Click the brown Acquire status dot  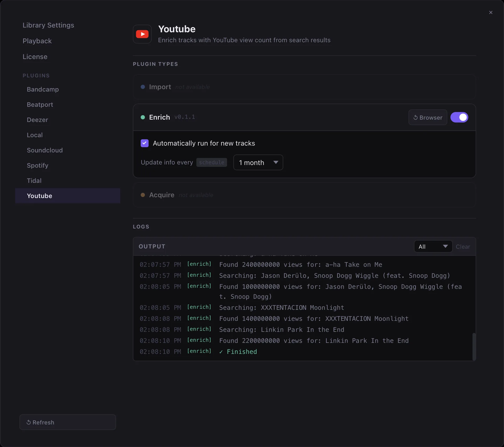pyautogui.click(x=143, y=195)
